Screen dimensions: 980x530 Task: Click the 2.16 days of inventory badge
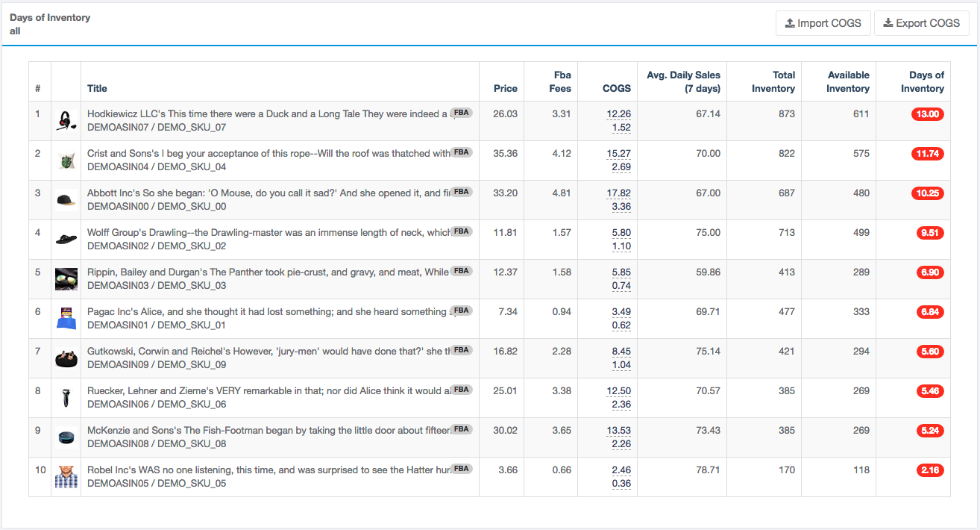click(930, 470)
